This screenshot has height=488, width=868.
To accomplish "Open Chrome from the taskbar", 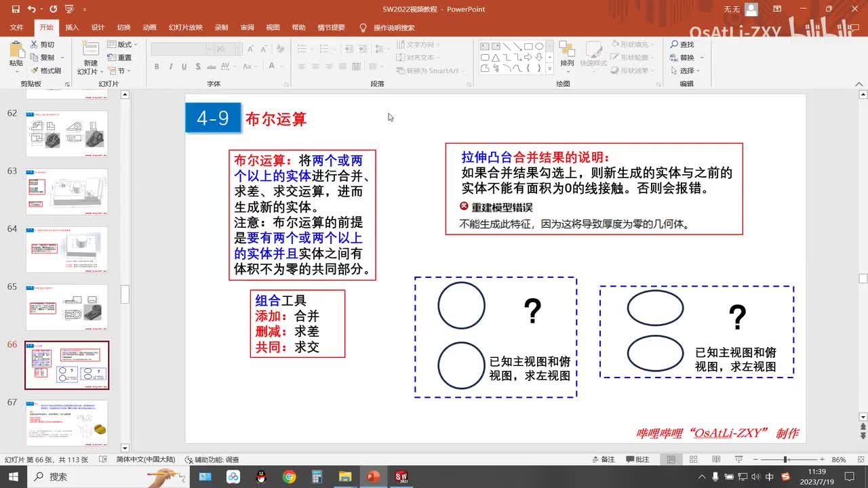I will pos(290,476).
